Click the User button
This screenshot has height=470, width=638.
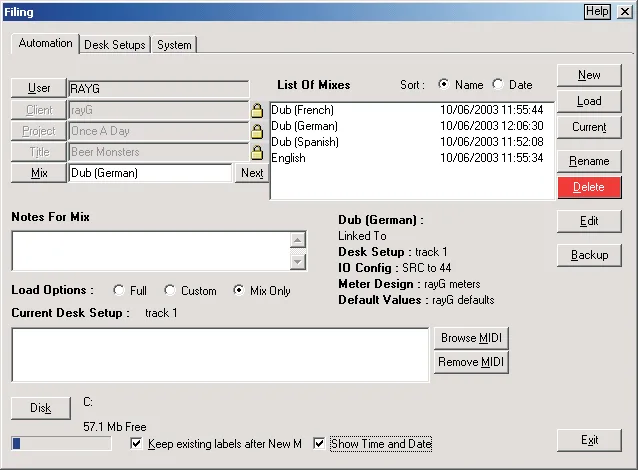39,88
